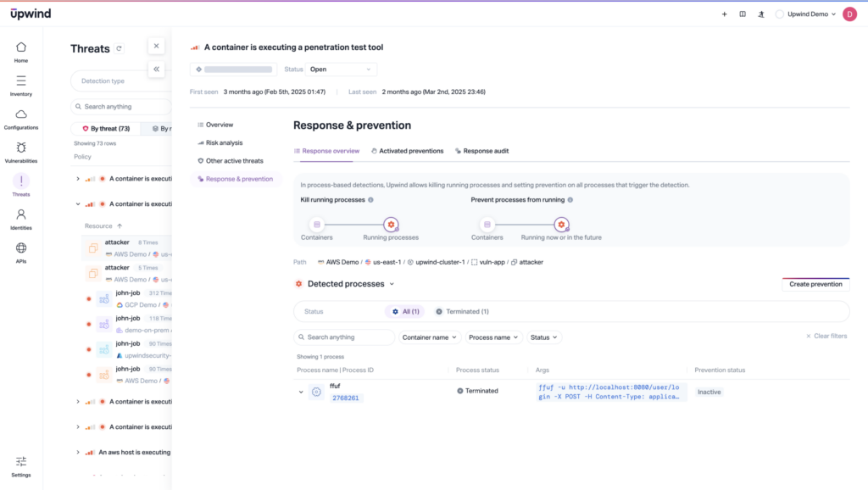Click Running now or in the future node
868x490 pixels.
561,225
